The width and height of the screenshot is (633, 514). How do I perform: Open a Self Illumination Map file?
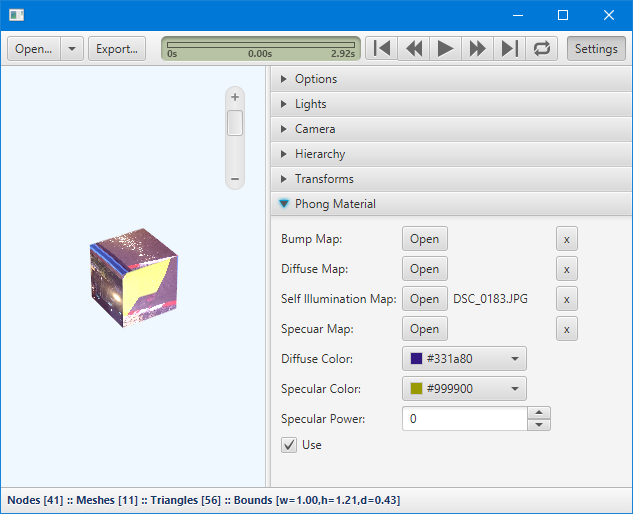[x=425, y=299]
